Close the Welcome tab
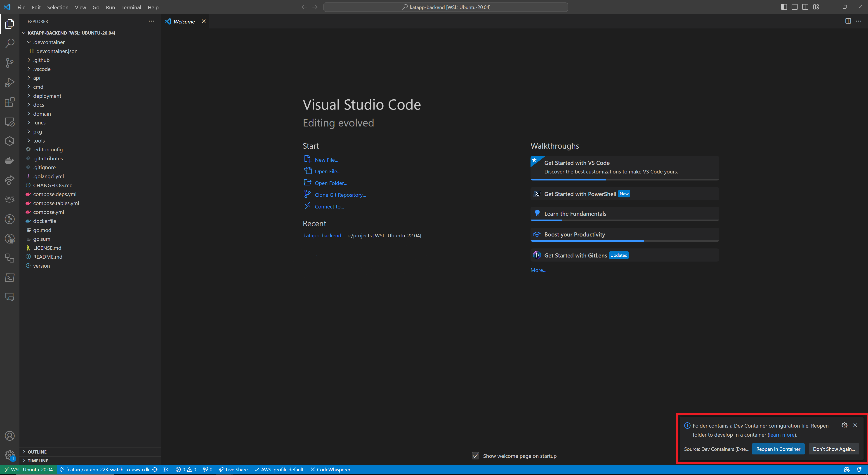The image size is (868, 475). [203, 21]
